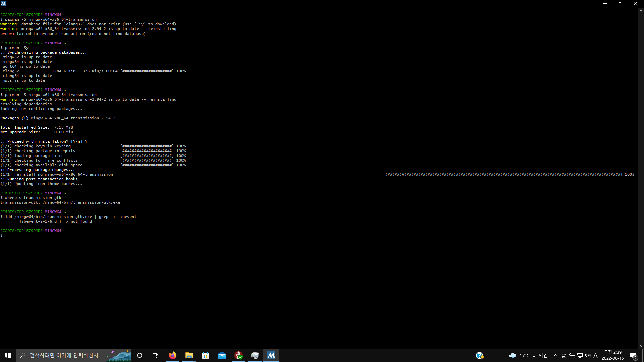Click the taskbar search input box

coord(64,355)
